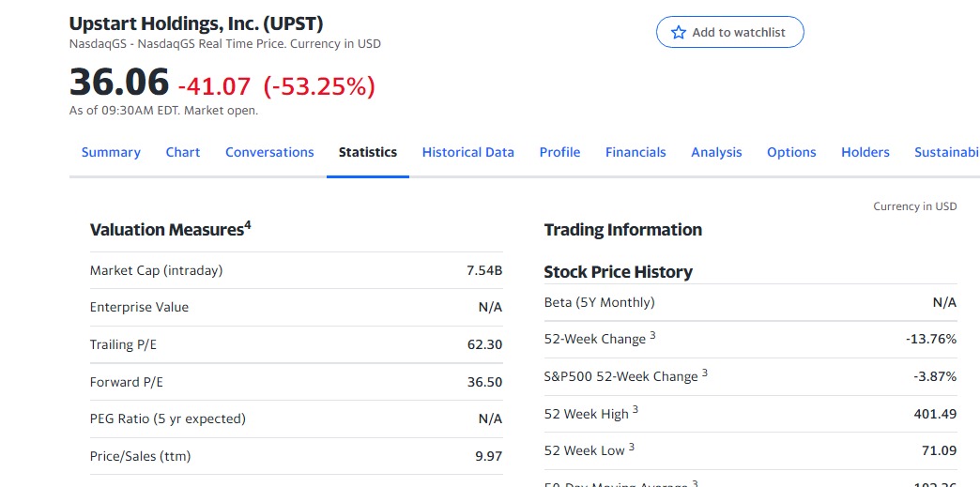
Task: Click the 52 Week High label
Action: [591, 413]
